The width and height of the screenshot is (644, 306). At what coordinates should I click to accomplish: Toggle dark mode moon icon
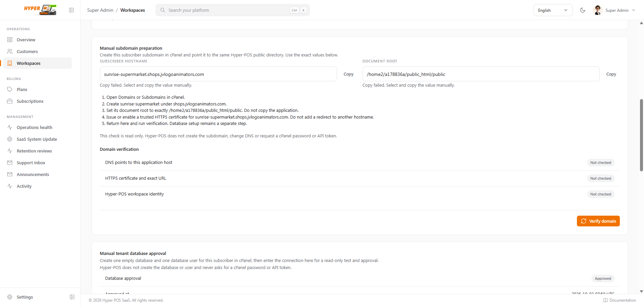583,10
